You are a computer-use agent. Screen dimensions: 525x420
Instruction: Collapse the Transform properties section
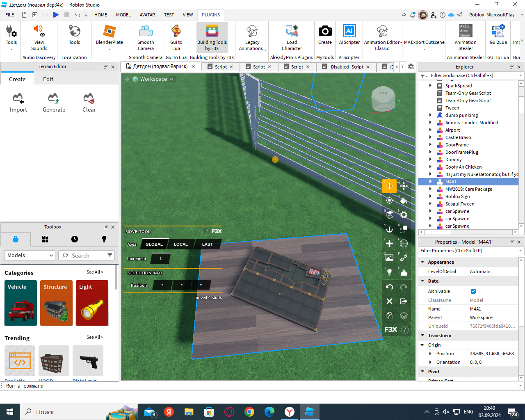click(x=422, y=335)
